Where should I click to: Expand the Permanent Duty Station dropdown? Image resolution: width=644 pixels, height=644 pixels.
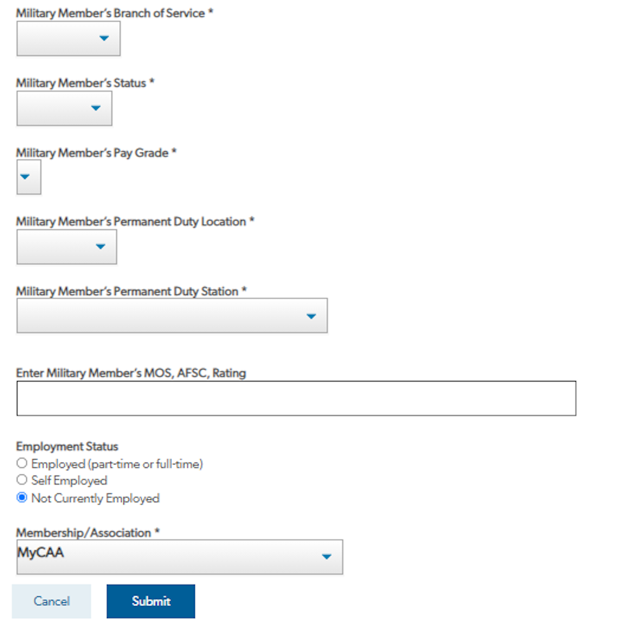pos(172,315)
